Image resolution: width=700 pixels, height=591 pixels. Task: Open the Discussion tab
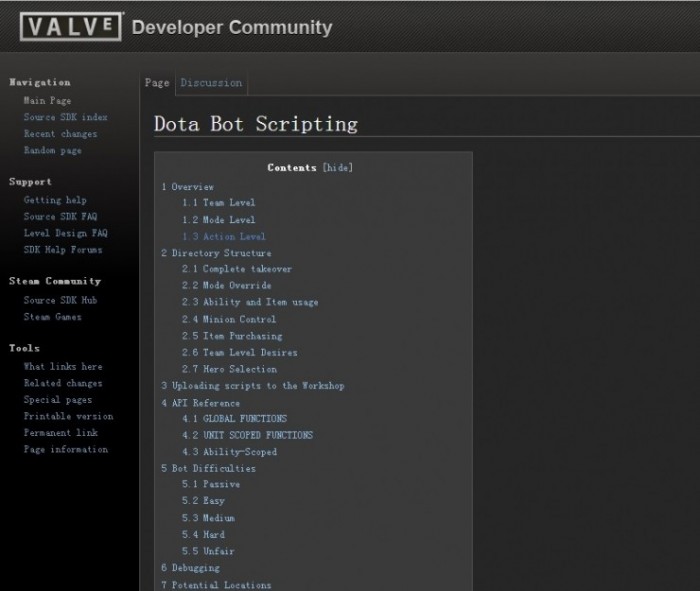[211, 83]
